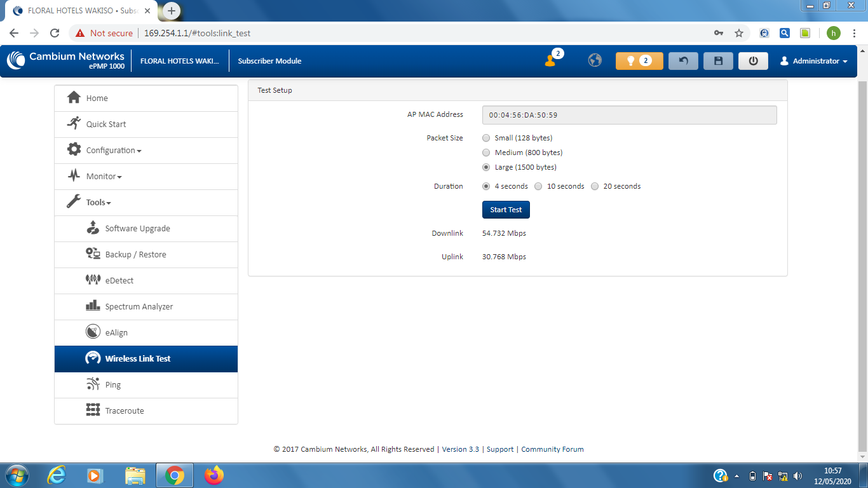The image size is (868, 488).
Task: Click the undo changes icon in header
Action: pyautogui.click(x=683, y=61)
